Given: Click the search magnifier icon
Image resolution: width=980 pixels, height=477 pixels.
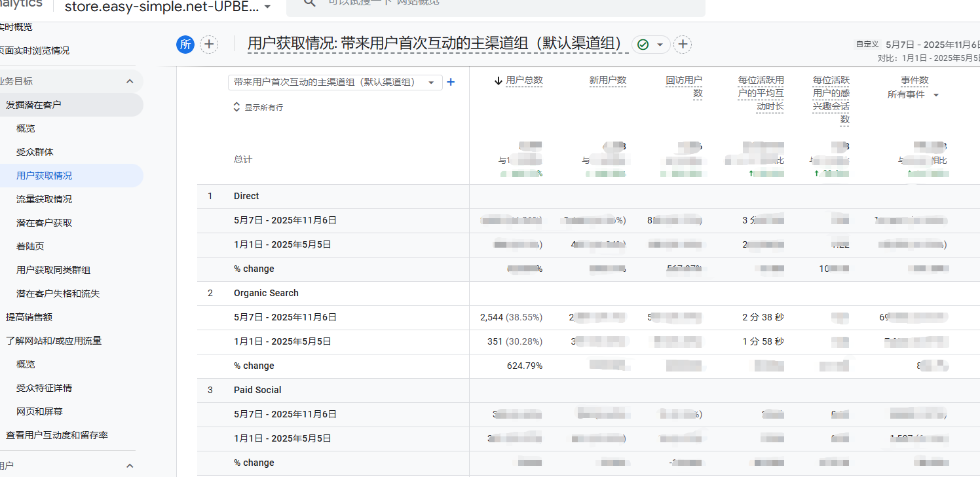Looking at the screenshot, I should [x=311, y=2].
